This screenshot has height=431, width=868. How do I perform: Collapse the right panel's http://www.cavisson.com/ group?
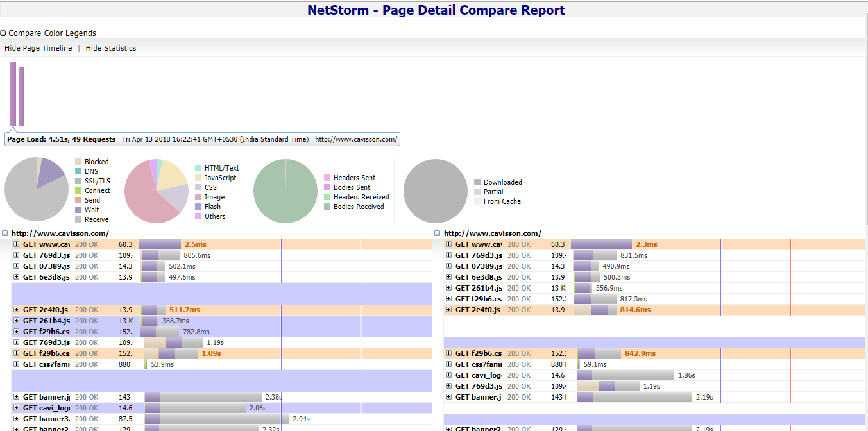[438, 233]
